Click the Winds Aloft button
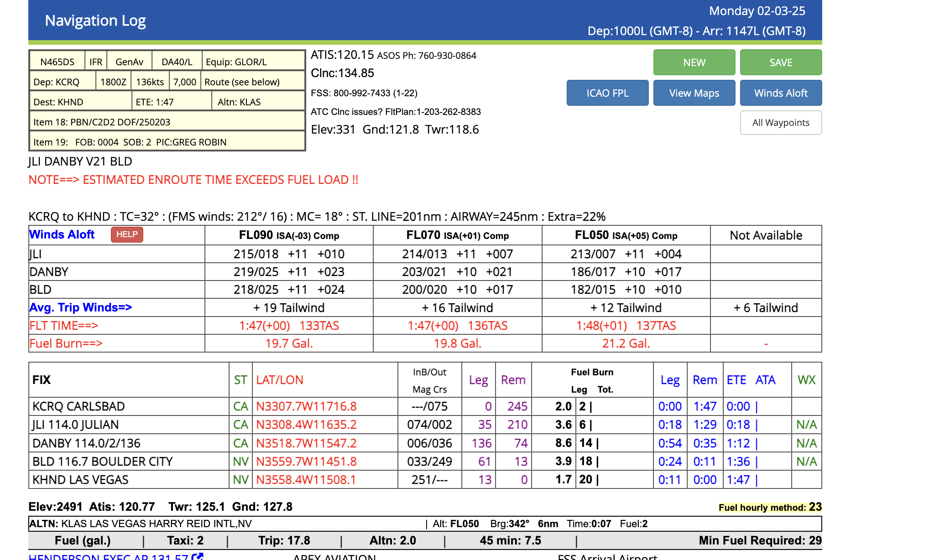This screenshot has height=560, width=939. (781, 93)
